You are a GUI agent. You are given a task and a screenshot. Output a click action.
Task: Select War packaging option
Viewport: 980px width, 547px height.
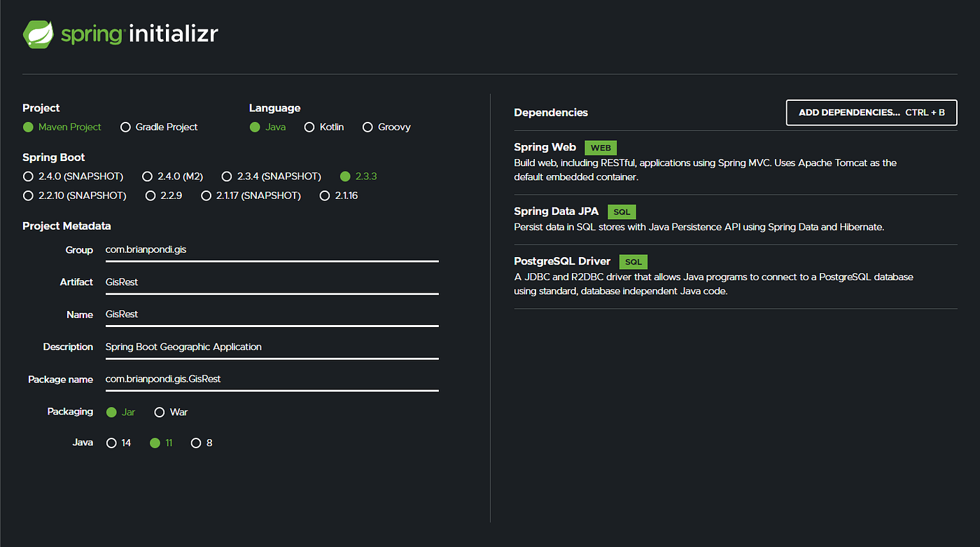point(171,412)
